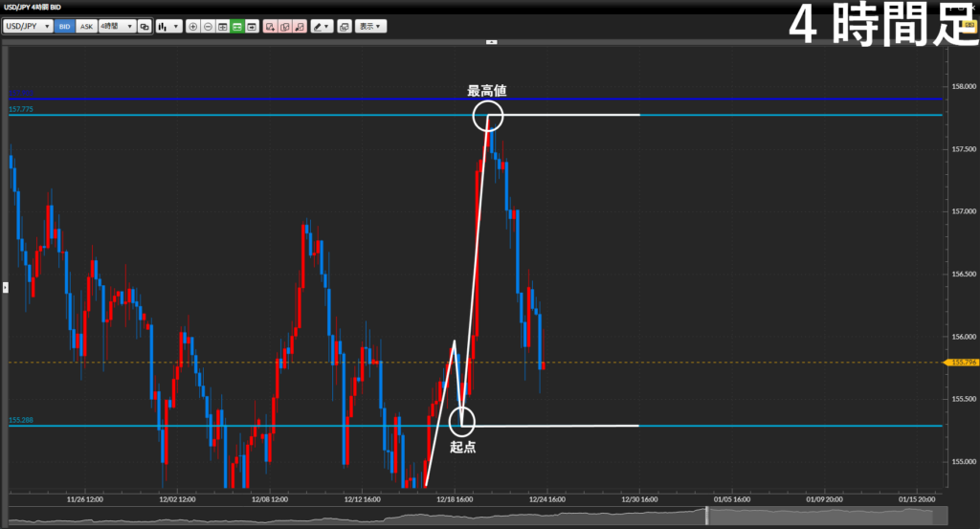
Task: Switch price display to ASK
Action: tap(86, 27)
